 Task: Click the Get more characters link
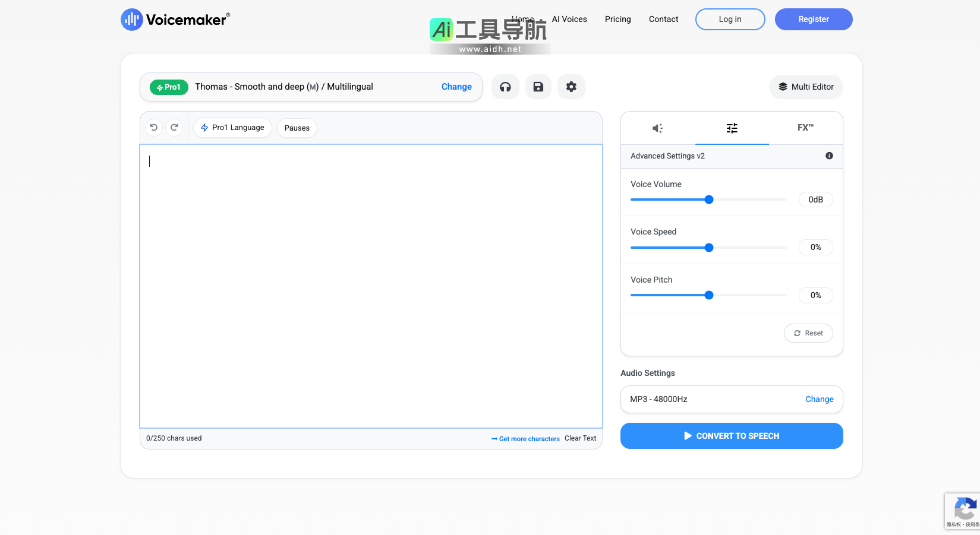pos(525,439)
